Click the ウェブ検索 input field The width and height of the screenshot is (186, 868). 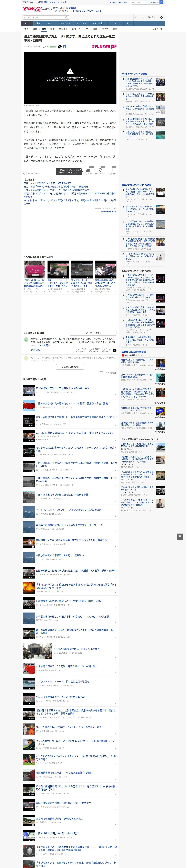pyautogui.click(x=140, y=2)
